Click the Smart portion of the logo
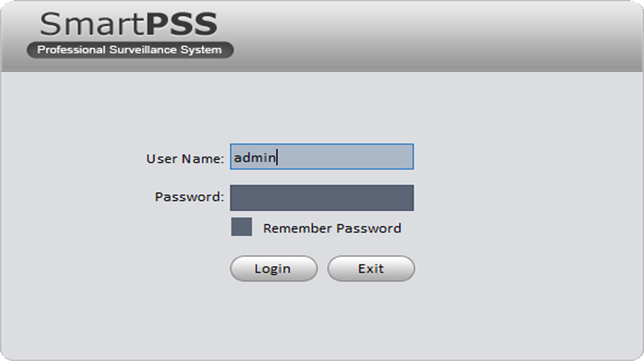Image resolution: width=644 pixels, height=361 pixels. (92, 25)
